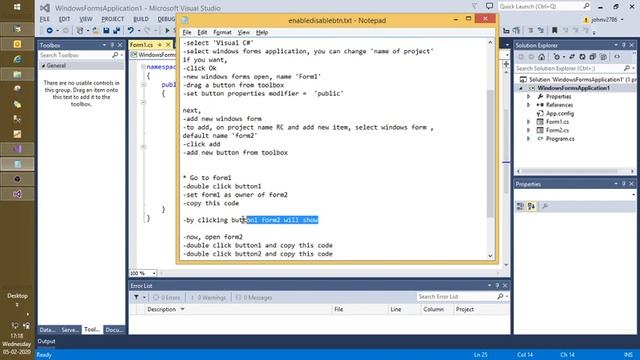Screen dimensions: 640x360
Task: Open the Visual Studio FILE menu
Action: pyautogui.click(x=44, y=19)
